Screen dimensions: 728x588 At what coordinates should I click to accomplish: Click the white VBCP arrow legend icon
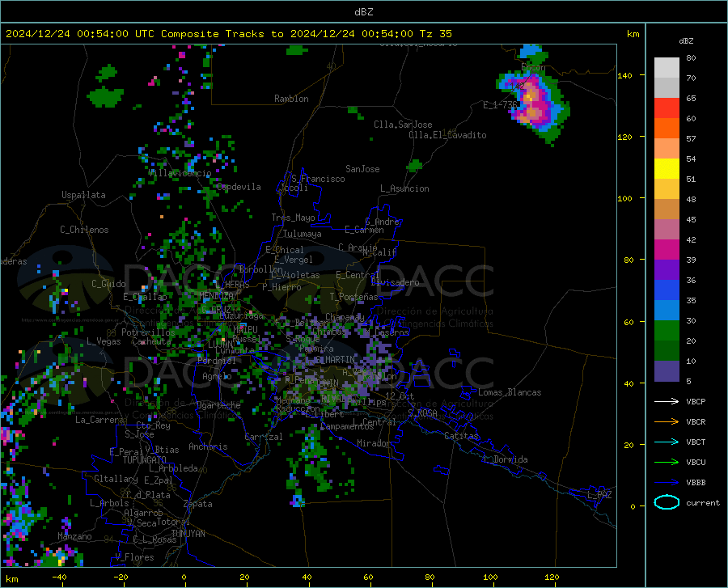coord(667,401)
